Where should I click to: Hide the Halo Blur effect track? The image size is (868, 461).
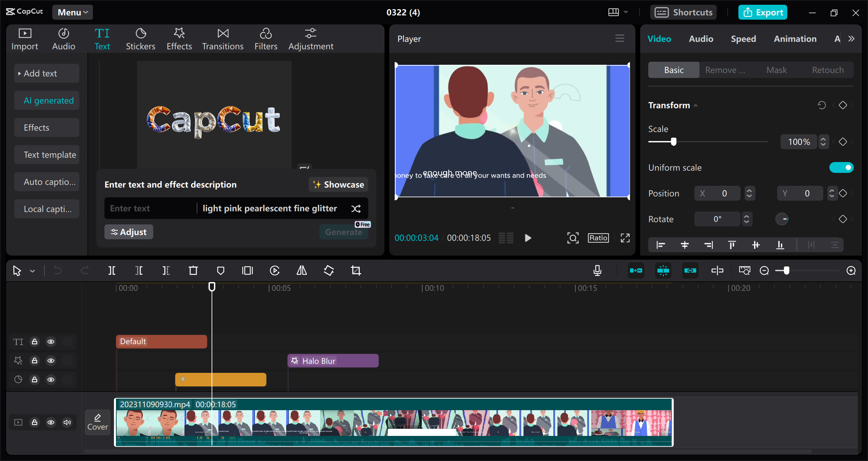click(51, 361)
